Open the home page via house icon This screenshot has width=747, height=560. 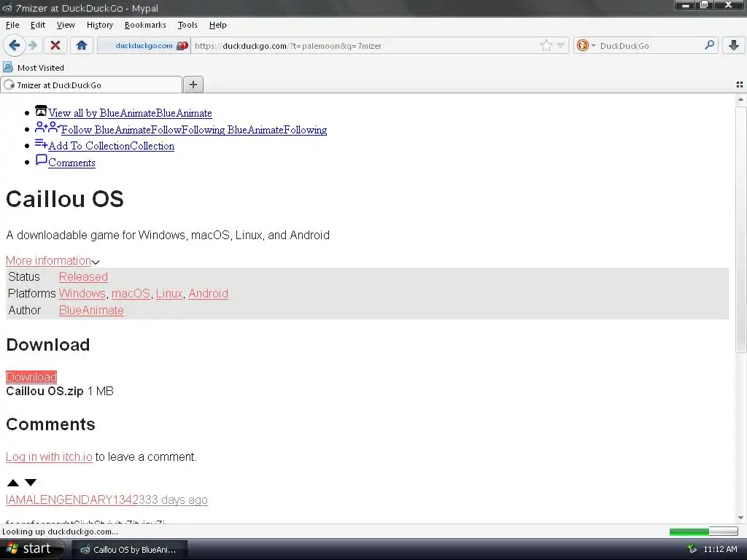[x=82, y=45]
